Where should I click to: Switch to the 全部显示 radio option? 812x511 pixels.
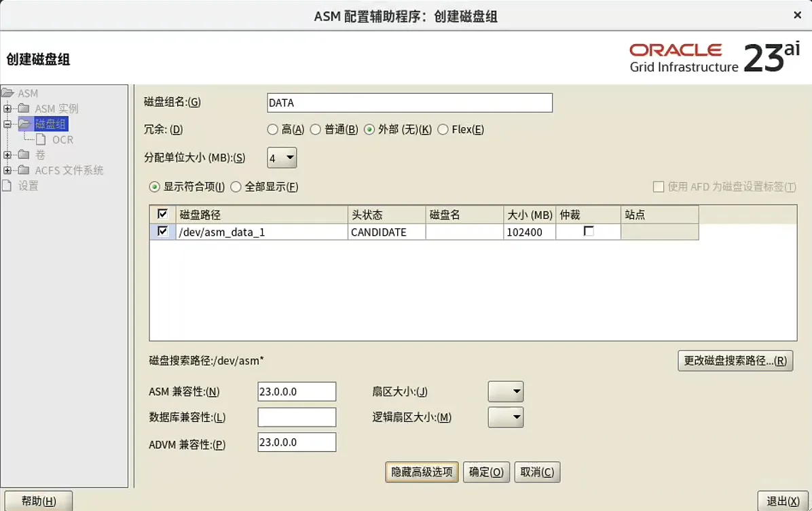coord(236,187)
